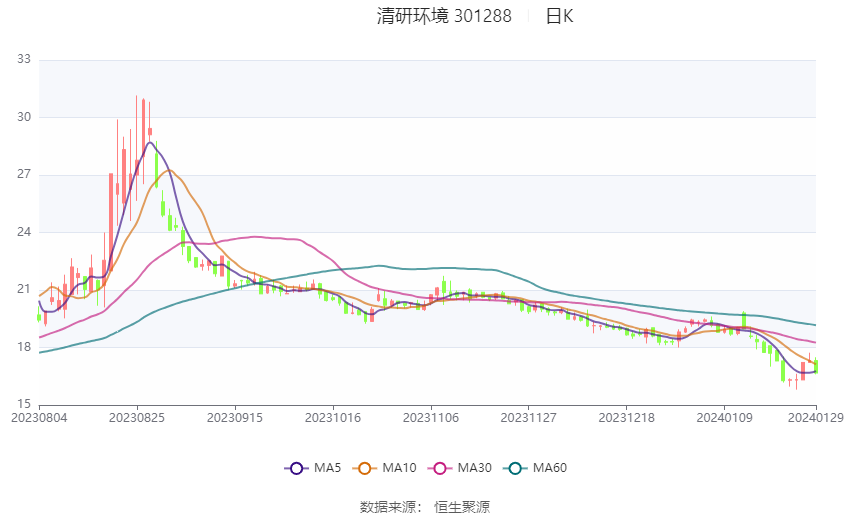Click x-axis date label 20230915

235,418
